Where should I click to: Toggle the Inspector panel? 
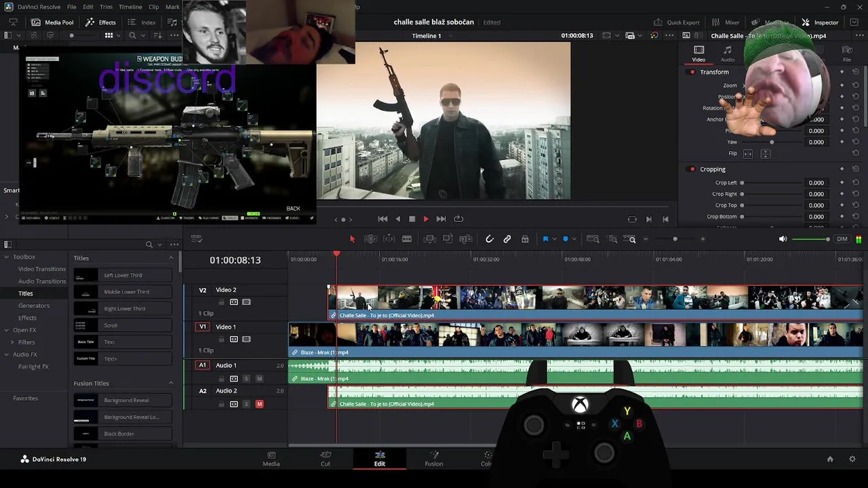click(x=820, y=22)
